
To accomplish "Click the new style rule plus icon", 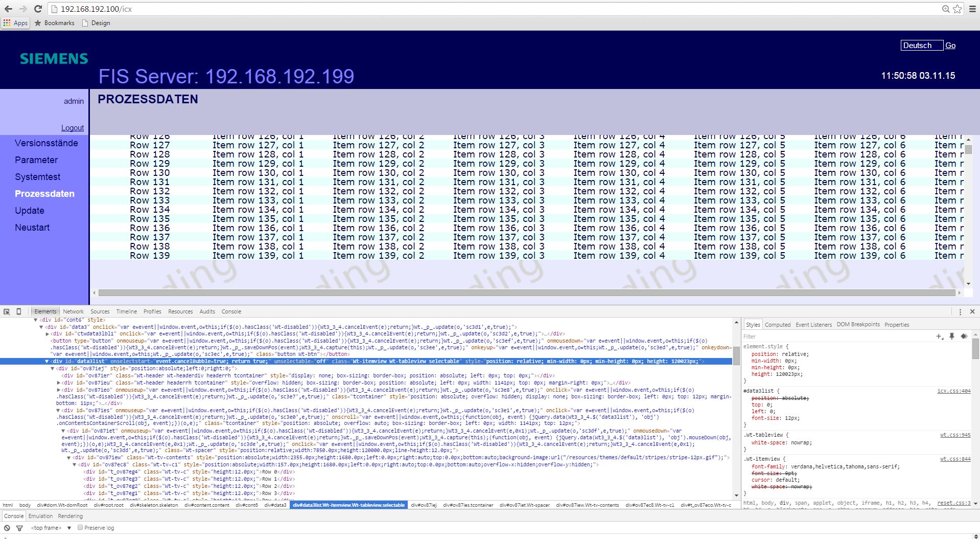I will tap(939, 336).
